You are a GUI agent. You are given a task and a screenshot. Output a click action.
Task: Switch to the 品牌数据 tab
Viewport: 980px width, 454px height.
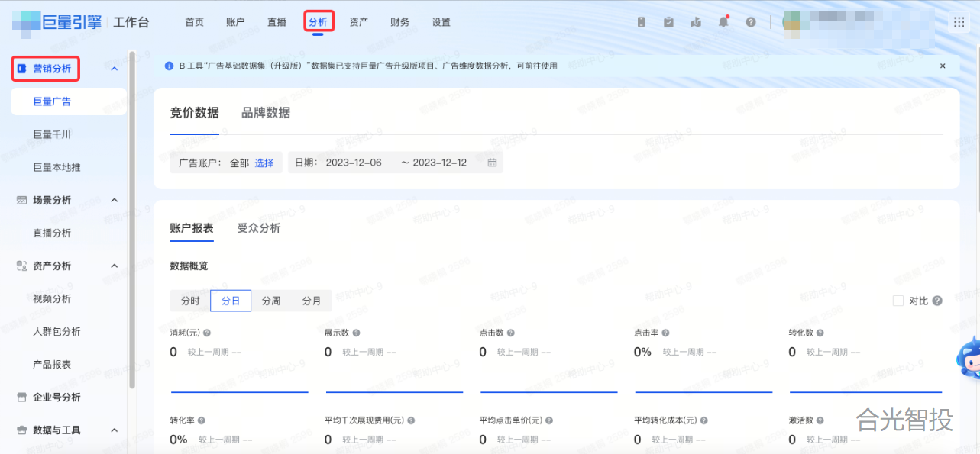pyautogui.click(x=266, y=112)
